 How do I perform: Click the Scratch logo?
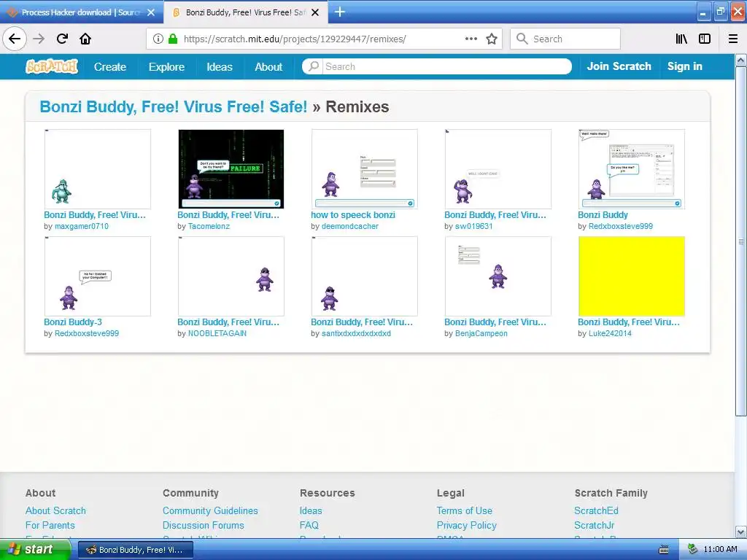click(52, 66)
